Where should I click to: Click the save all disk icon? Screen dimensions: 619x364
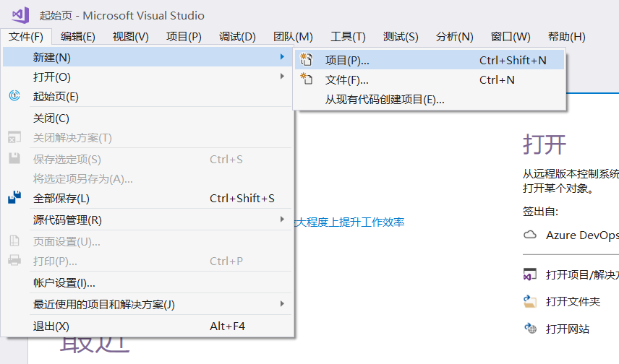point(14,198)
